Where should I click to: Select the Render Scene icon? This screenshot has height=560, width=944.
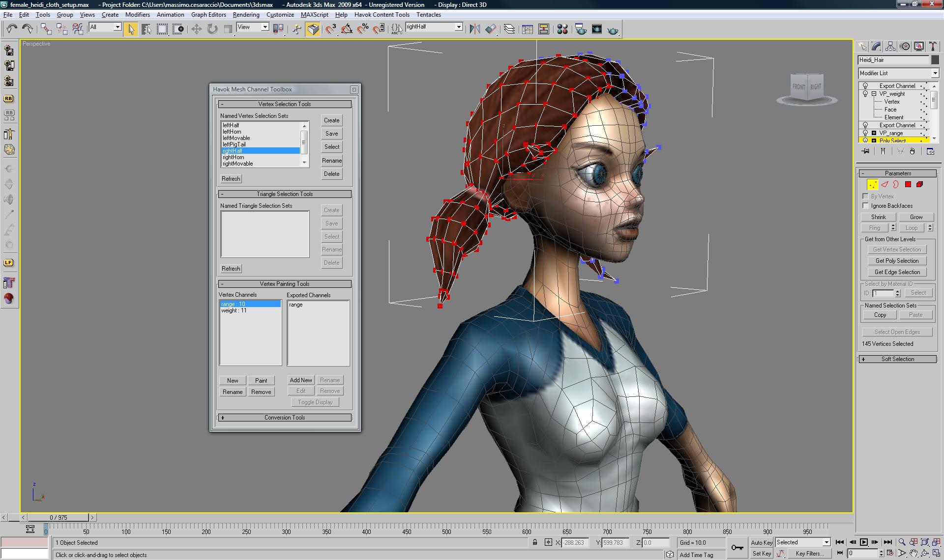pos(580,28)
